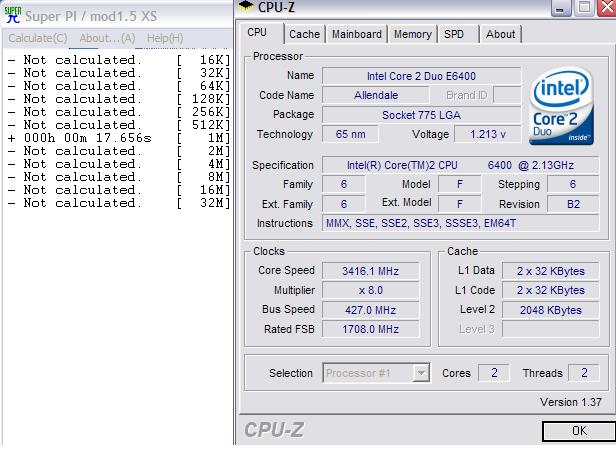The height and width of the screenshot is (453, 616).
Task: Maximize the CPU-Z window
Action: tap(584, 8)
